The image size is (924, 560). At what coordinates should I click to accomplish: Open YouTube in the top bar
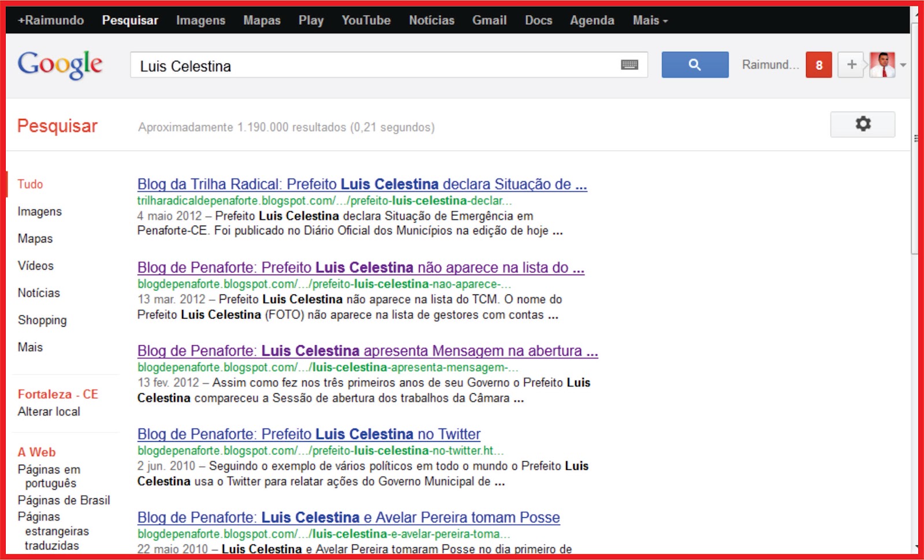366,20
